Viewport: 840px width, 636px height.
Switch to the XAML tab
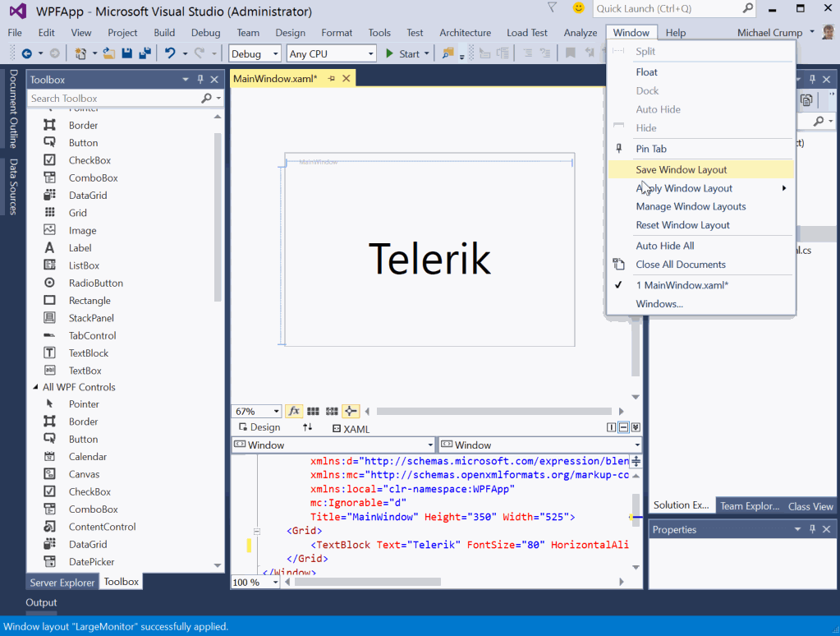tap(351, 428)
